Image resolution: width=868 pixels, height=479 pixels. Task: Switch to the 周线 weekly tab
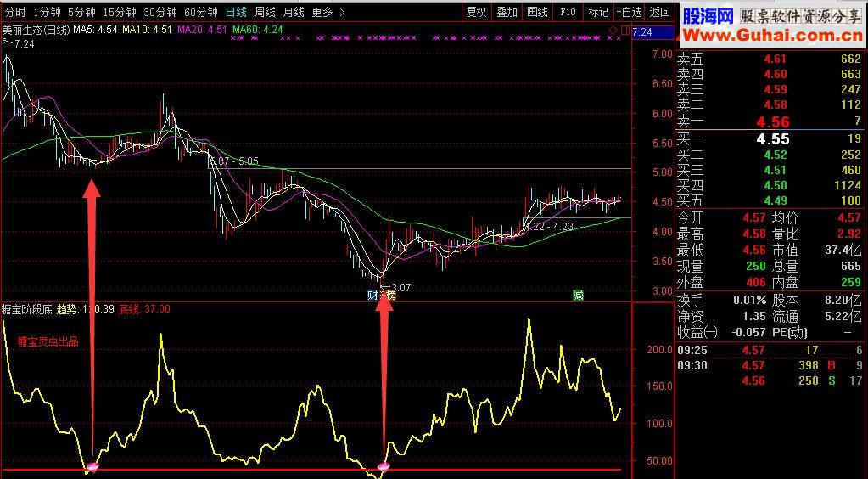coord(266,12)
